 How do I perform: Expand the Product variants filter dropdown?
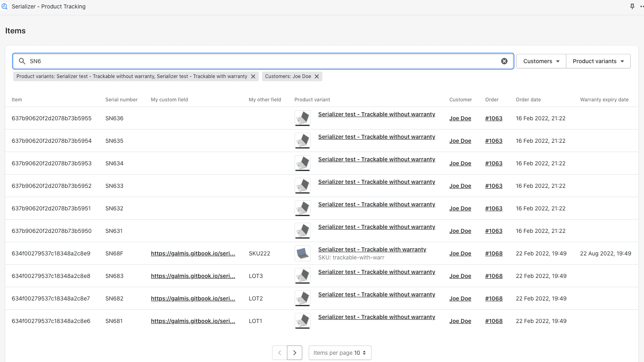pyautogui.click(x=598, y=61)
